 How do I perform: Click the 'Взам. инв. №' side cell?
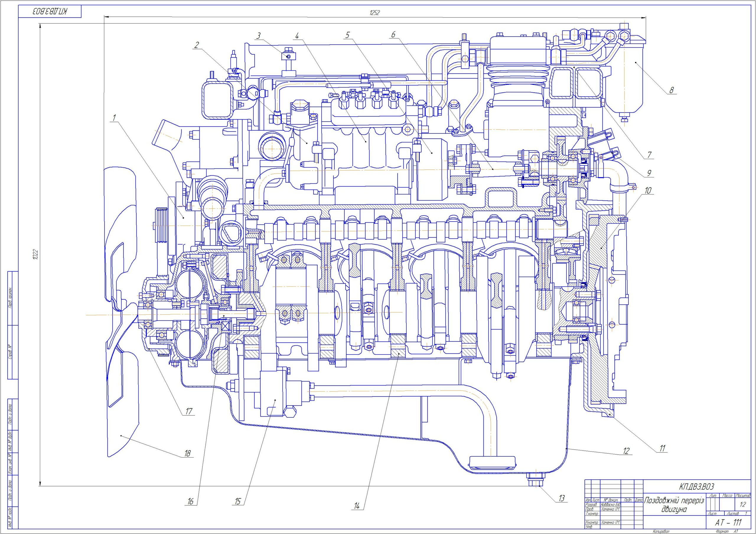(10, 464)
